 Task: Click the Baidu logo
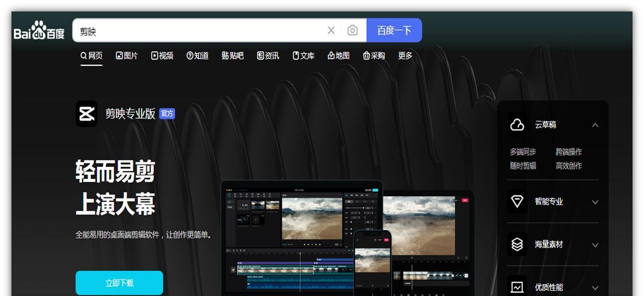click(39, 30)
